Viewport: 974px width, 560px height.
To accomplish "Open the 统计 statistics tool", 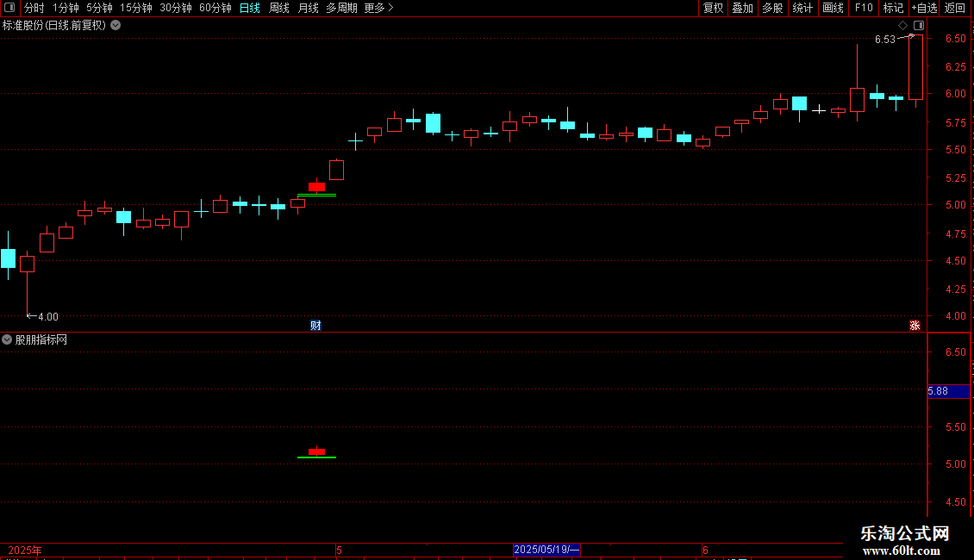I will 802,8.
